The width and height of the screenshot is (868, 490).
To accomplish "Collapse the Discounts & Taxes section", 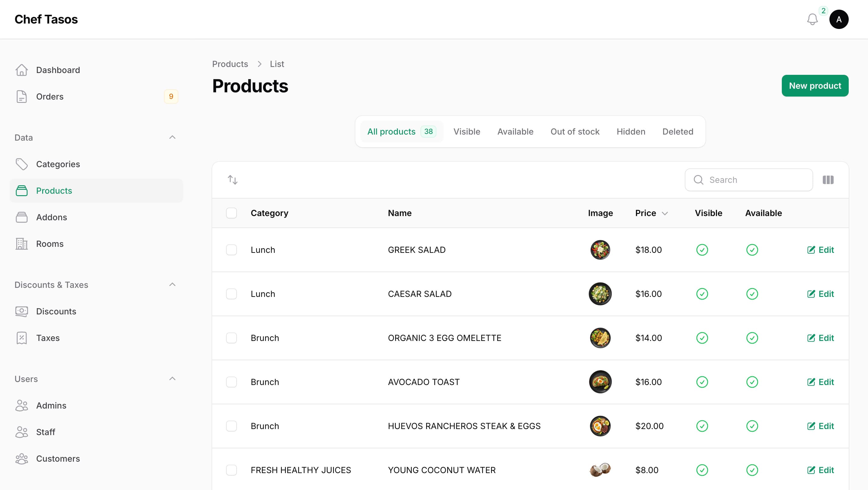I will [x=172, y=284].
